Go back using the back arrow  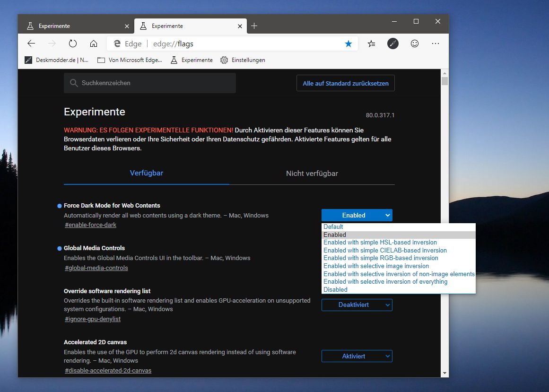(31, 44)
